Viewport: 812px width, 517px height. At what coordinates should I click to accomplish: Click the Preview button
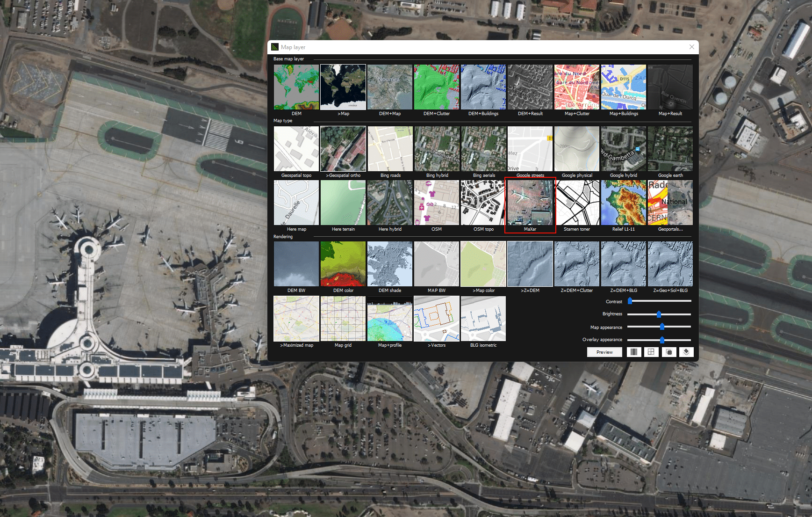[x=604, y=352]
